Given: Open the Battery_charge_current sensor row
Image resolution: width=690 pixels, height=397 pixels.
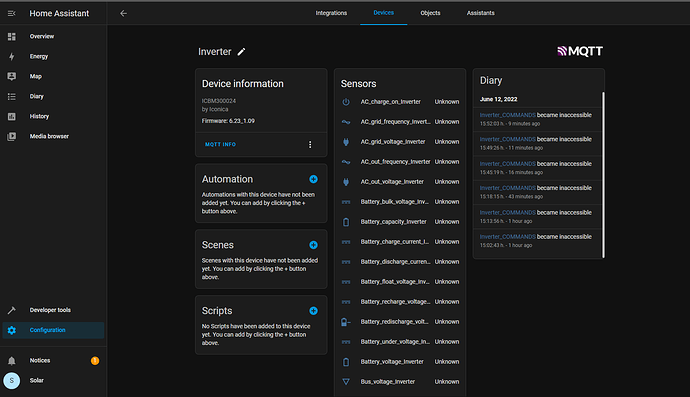Looking at the screenshot, I should (400, 242).
